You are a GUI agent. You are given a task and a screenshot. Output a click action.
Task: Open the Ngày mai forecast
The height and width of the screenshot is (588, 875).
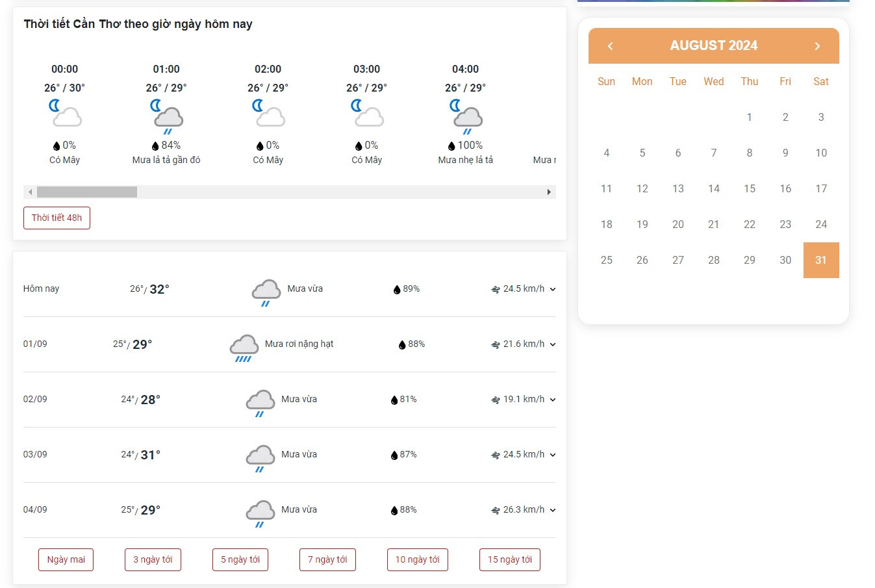tap(66, 559)
